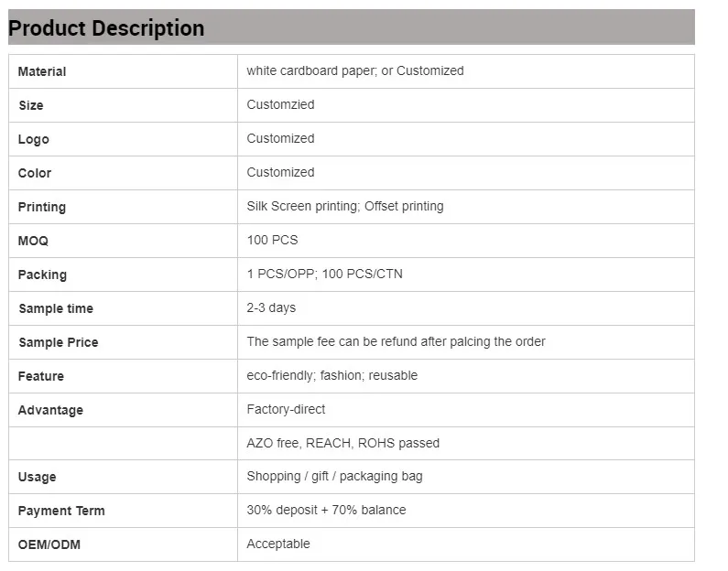
Task: Select the Color row label
Action: [x=35, y=173]
